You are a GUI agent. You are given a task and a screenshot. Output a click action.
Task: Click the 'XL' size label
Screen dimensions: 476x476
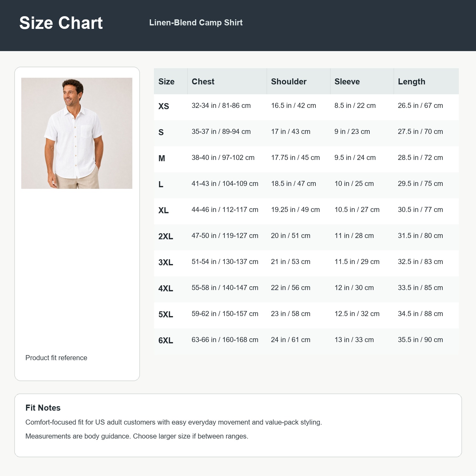coord(163,210)
